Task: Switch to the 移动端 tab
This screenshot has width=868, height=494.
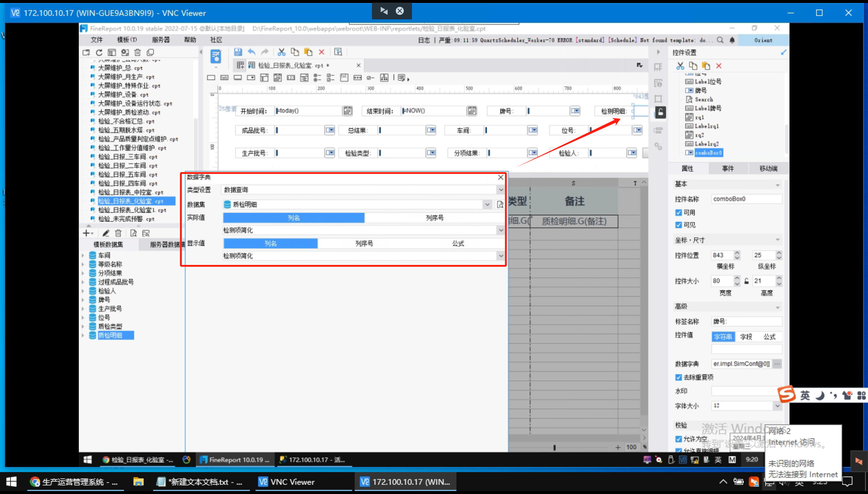Action: 768,168
